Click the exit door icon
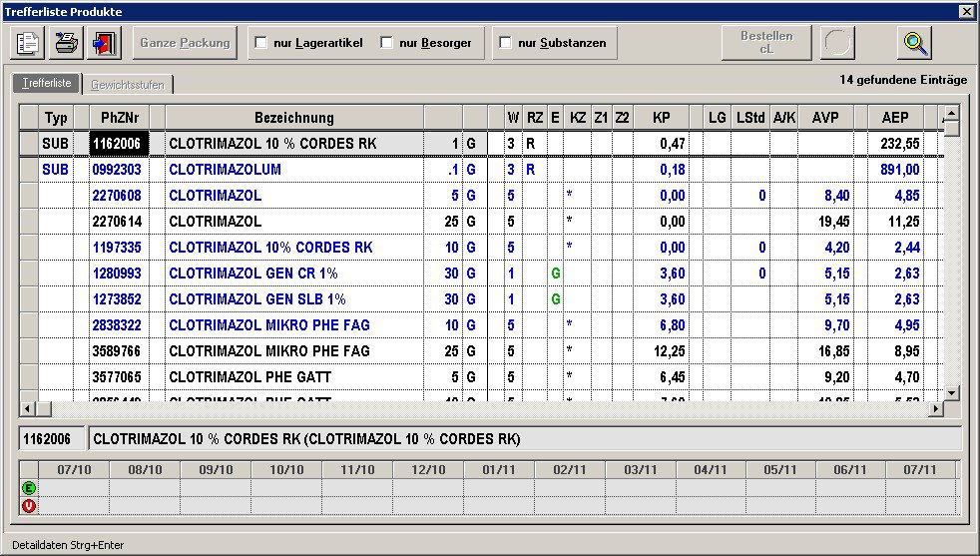The image size is (980, 556). point(103,43)
